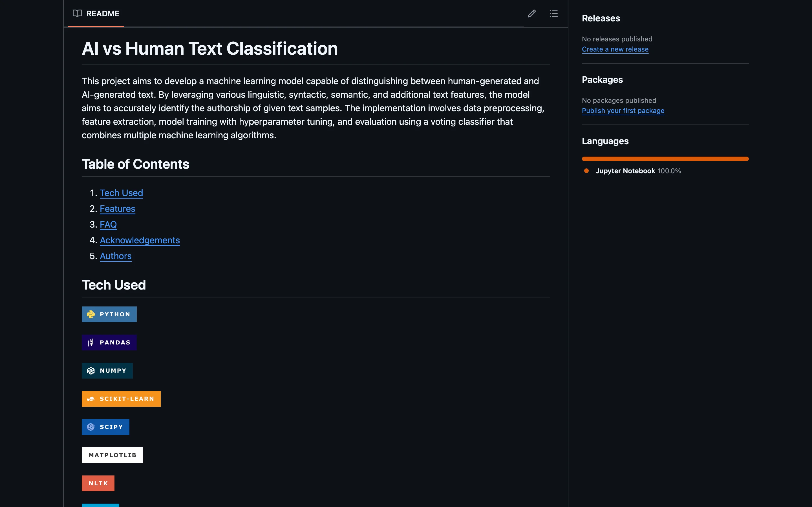Click Publish your first package

click(623, 111)
